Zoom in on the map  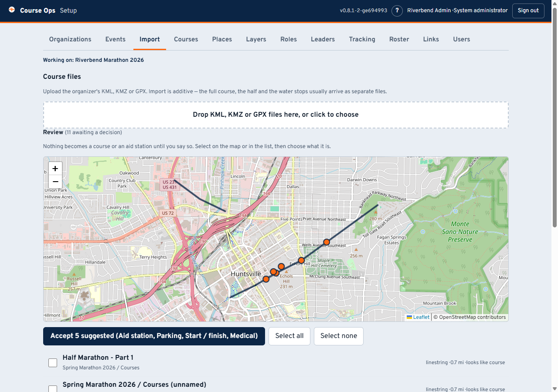(x=55, y=169)
